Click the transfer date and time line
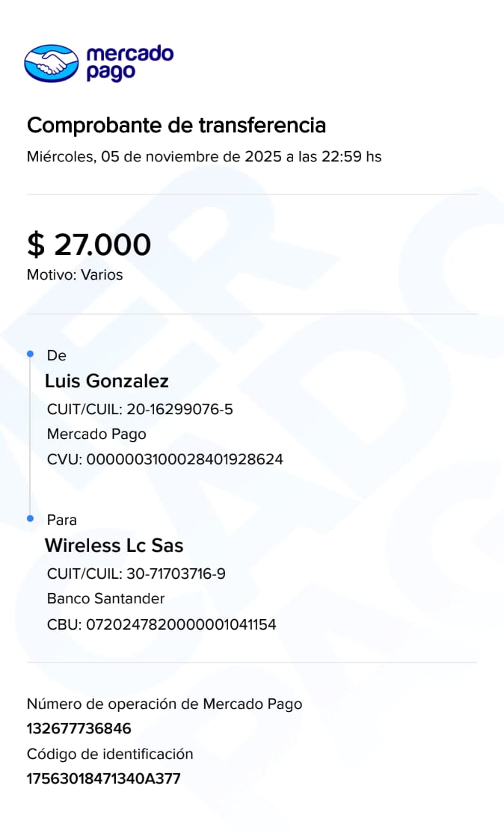 tap(204, 158)
